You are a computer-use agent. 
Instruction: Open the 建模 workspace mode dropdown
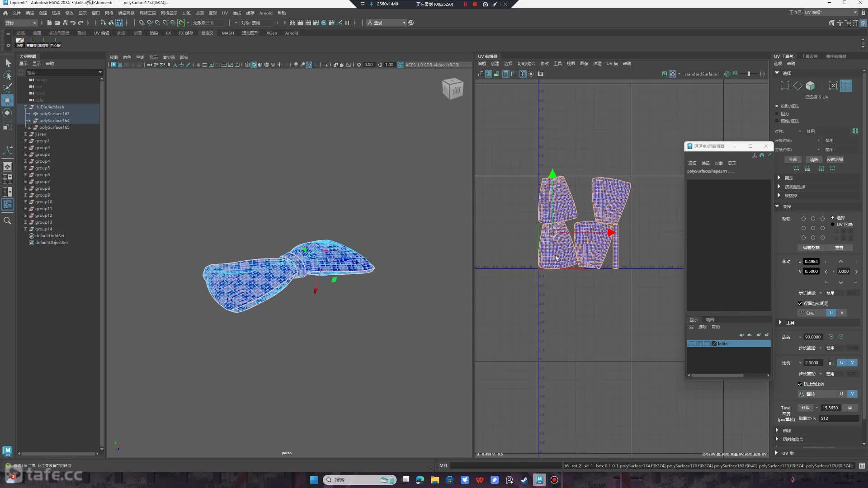[x=21, y=23]
